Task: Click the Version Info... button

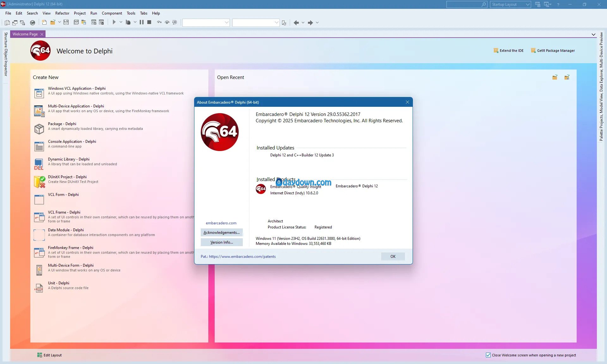Action: point(221,242)
